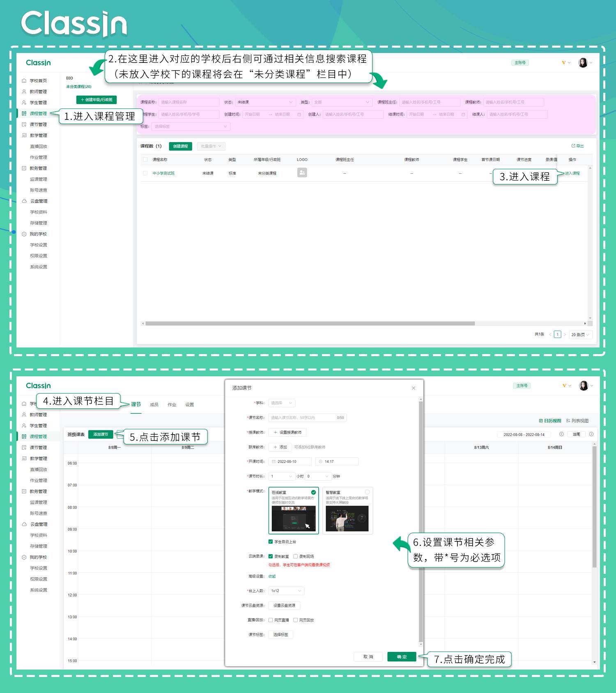Click 我的学校 gear icon in lower screenshot
The width and height of the screenshot is (616, 693).
pos(24,557)
